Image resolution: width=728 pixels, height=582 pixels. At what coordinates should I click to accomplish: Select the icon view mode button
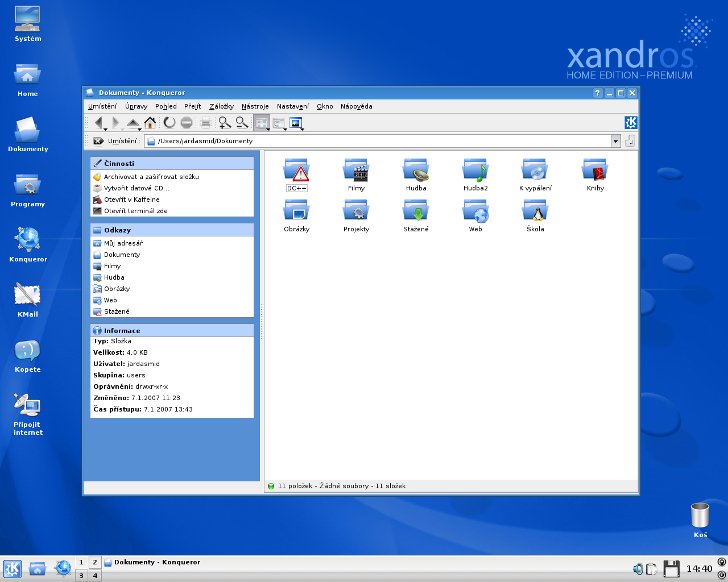tap(261, 122)
